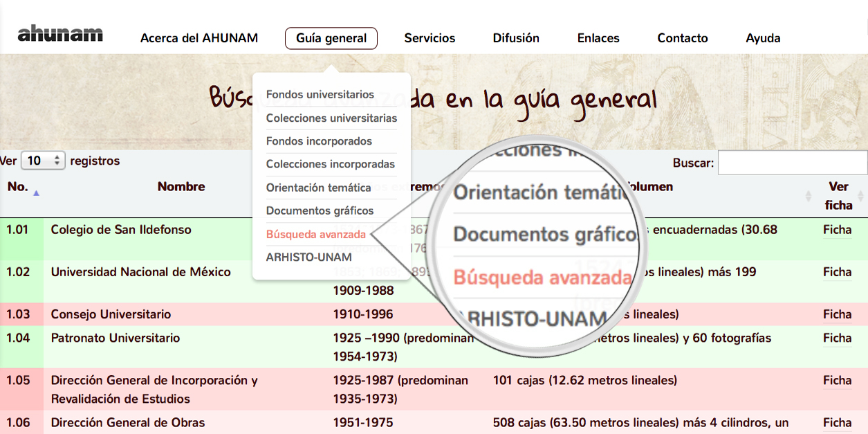Image resolution: width=868 pixels, height=434 pixels.
Task: Sort table by the No. column header
Action: pyautogui.click(x=18, y=187)
